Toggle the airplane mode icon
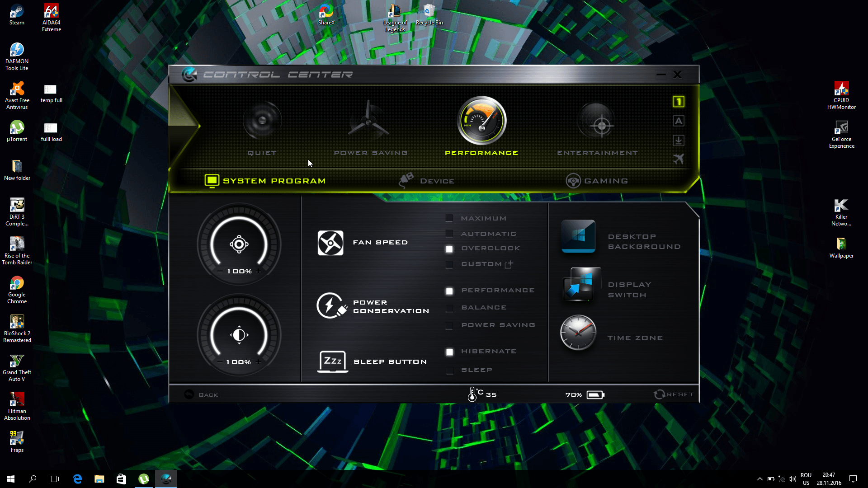The image size is (868, 488). [678, 159]
